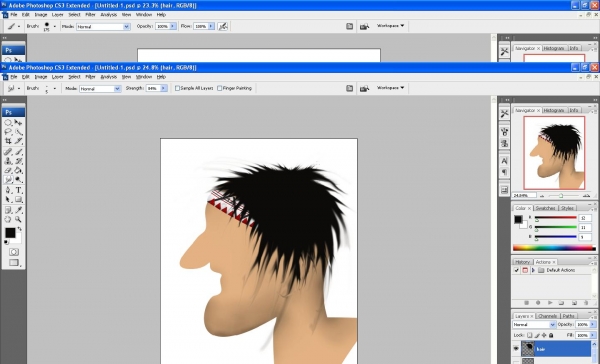Open Smudge tool preset picker
This screenshot has height=364, width=600.
pos(13,88)
